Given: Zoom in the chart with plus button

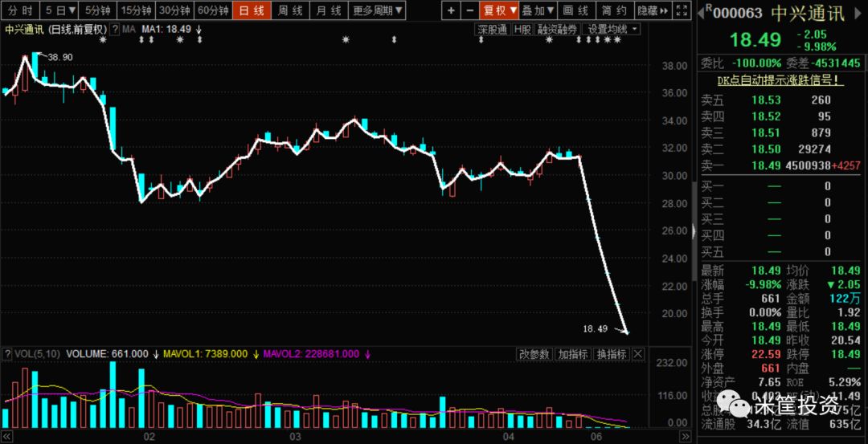Looking at the screenshot, I should (x=452, y=10).
